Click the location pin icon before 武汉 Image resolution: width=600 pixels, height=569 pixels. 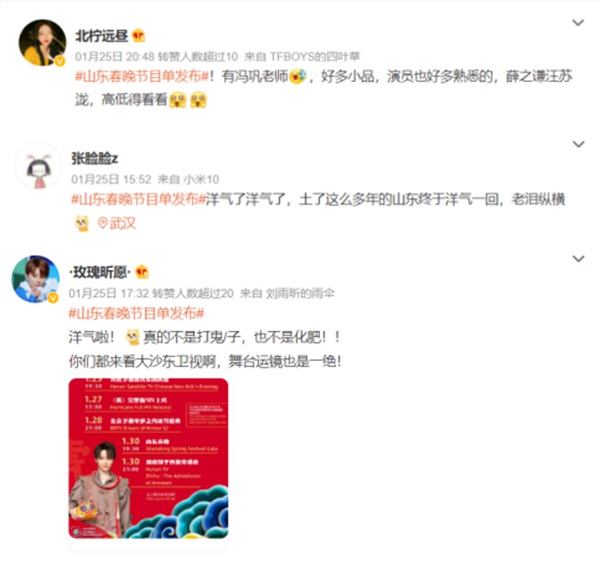tap(102, 223)
